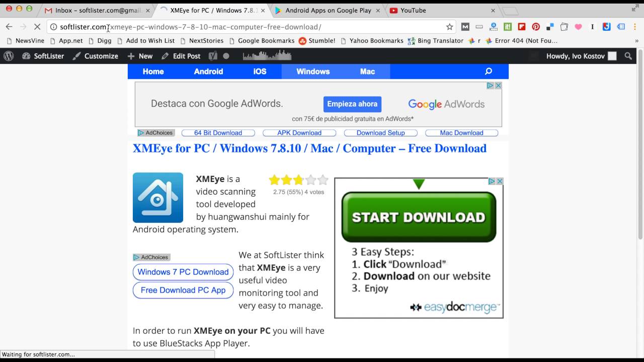
Task: Close the YouTube tab
Action: point(493,10)
